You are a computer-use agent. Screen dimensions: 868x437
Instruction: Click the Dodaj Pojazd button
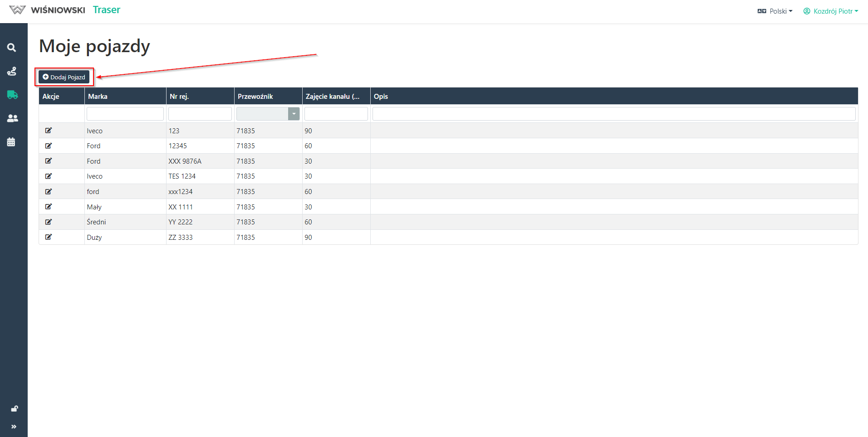pyautogui.click(x=64, y=77)
